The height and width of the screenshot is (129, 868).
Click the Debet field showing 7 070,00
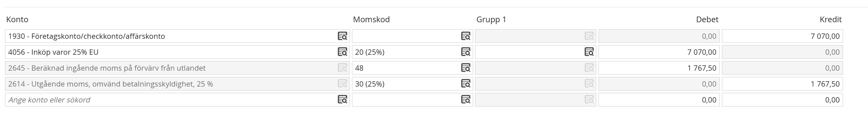click(x=659, y=52)
